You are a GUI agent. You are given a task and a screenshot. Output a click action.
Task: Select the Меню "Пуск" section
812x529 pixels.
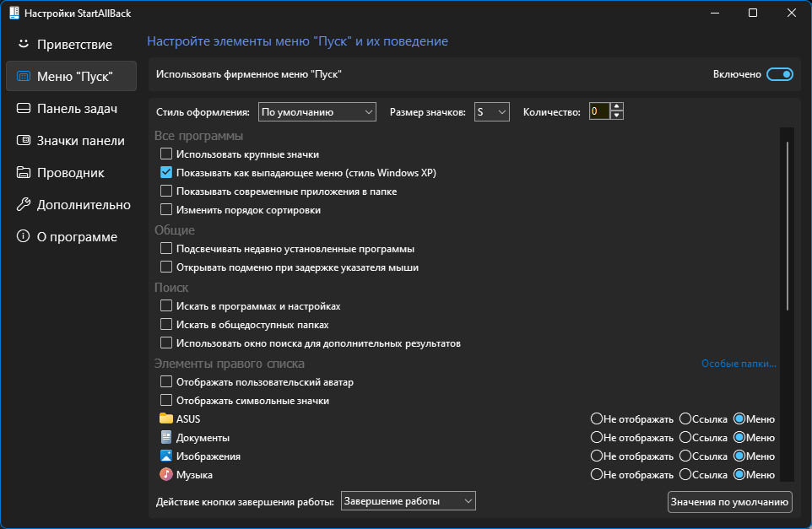pyautogui.click(x=72, y=76)
